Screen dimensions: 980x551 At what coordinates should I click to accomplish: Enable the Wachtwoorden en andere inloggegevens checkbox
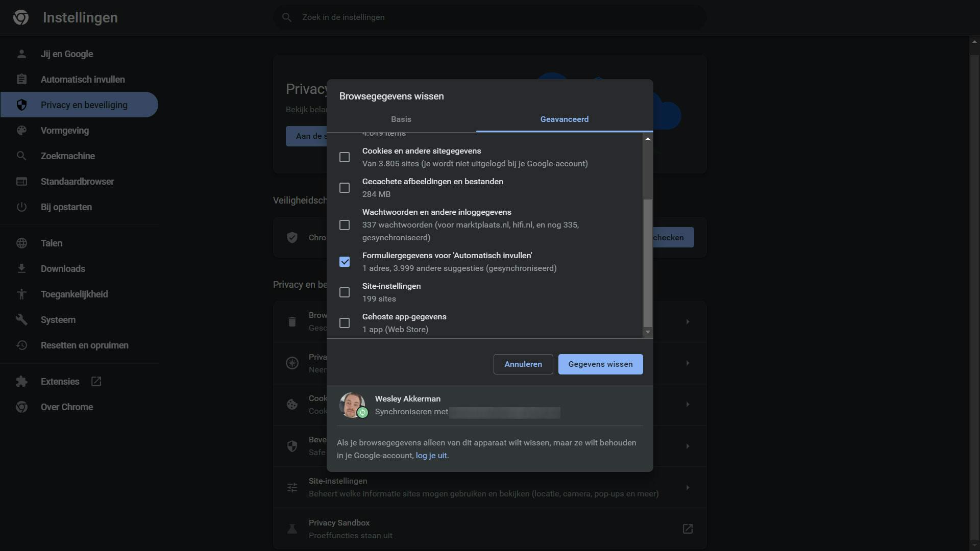coord(345,225)
